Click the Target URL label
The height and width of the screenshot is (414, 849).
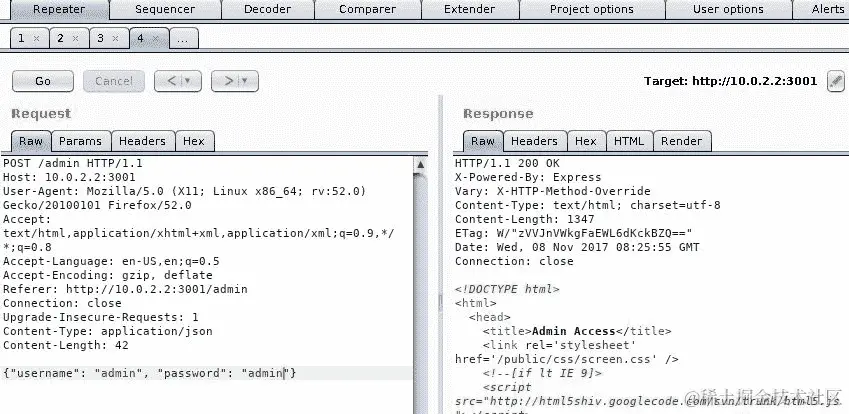tap(730, 81)
